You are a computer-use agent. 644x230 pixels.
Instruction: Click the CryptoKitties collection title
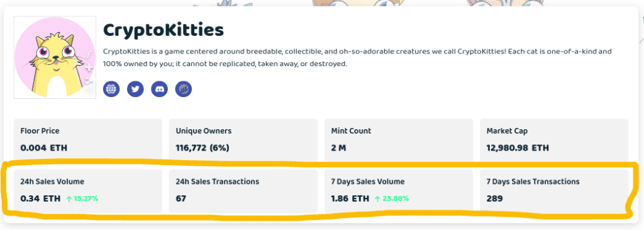pos(164,30)
